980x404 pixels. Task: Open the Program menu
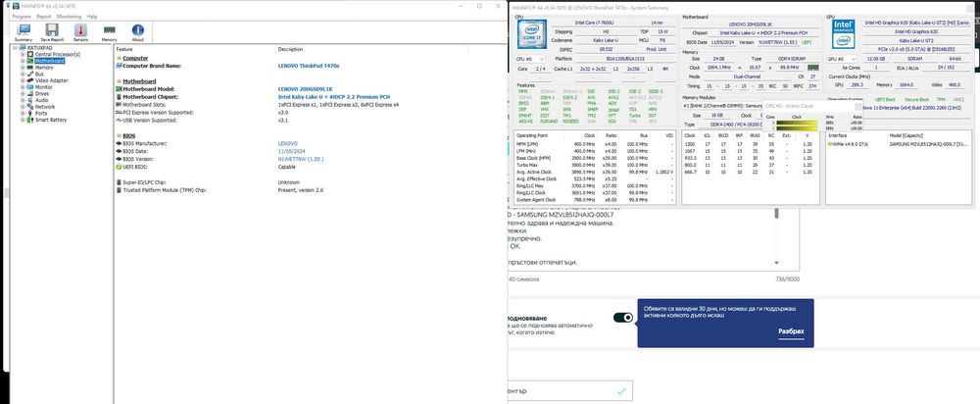(x=22, y=17)
